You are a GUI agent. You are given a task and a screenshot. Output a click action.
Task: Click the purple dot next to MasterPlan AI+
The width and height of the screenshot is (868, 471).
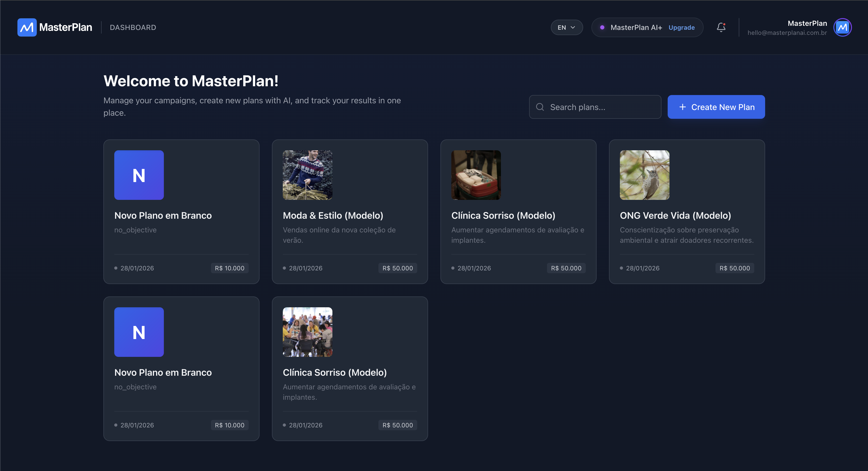[603, 28]
